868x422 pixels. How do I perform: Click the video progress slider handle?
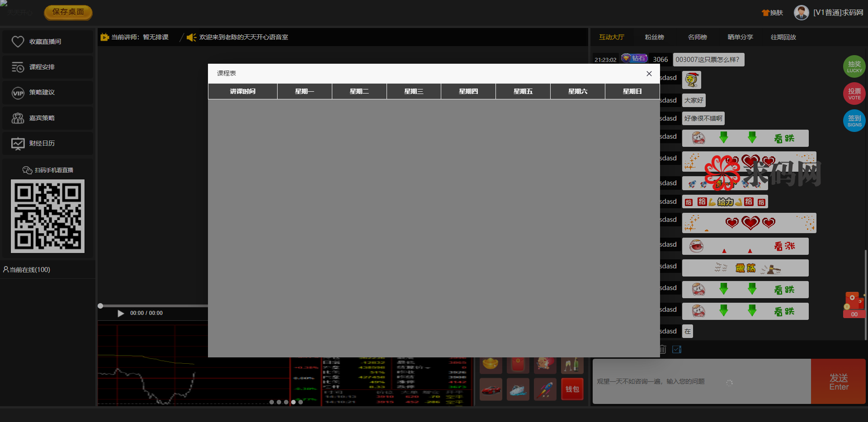[100, 306]
